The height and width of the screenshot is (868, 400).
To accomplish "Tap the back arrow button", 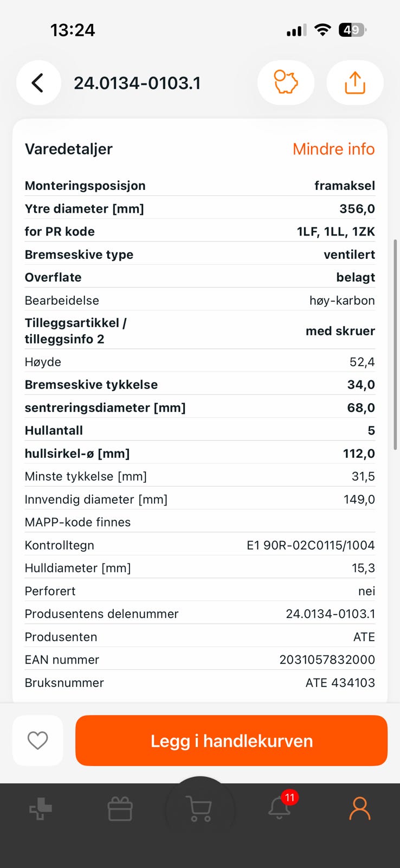I will (38, 83).
